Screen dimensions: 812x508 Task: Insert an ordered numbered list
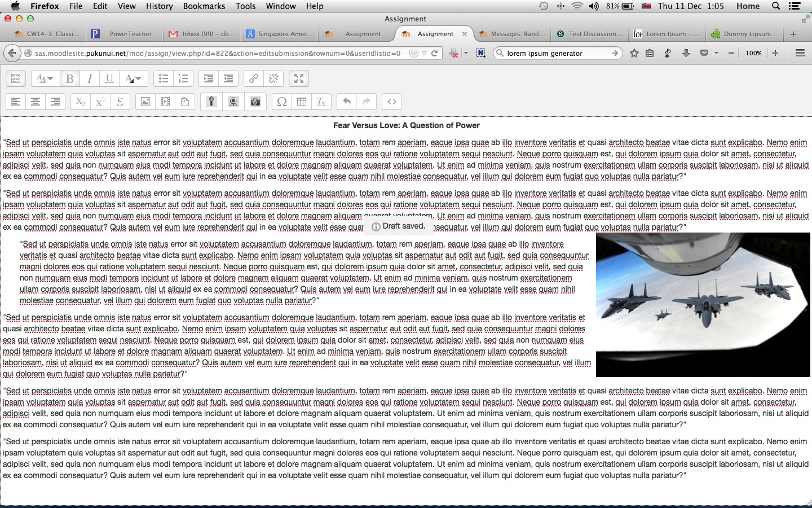coord(183,78)
